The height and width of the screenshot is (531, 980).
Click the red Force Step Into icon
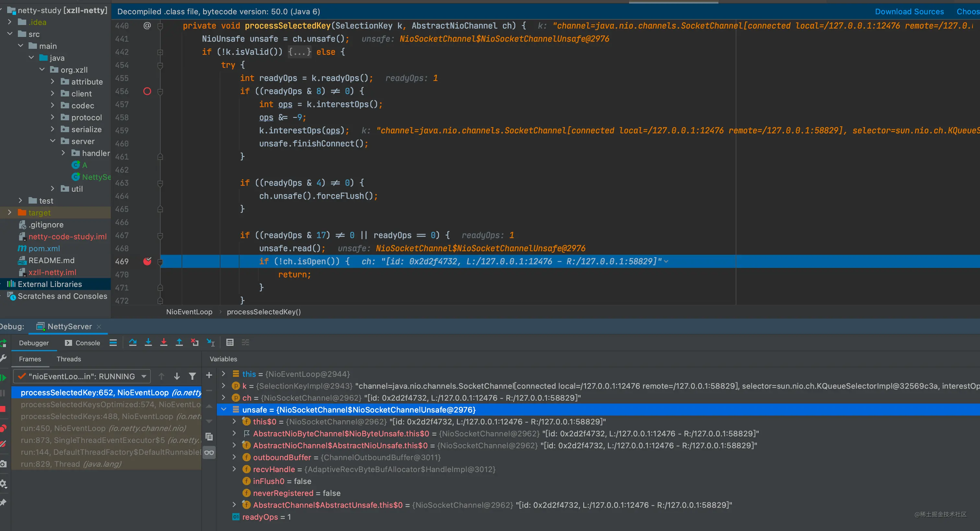click(164, 343)
